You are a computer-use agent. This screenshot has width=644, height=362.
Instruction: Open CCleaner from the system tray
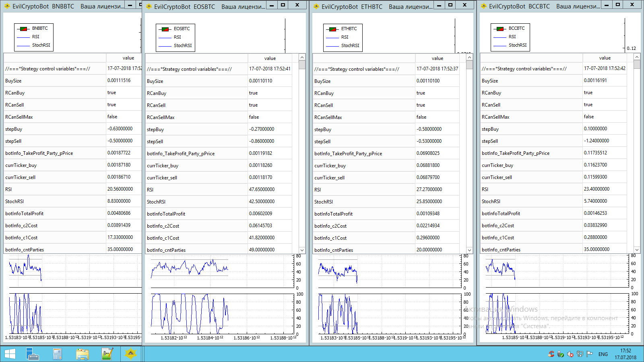[x=551, y=354]
